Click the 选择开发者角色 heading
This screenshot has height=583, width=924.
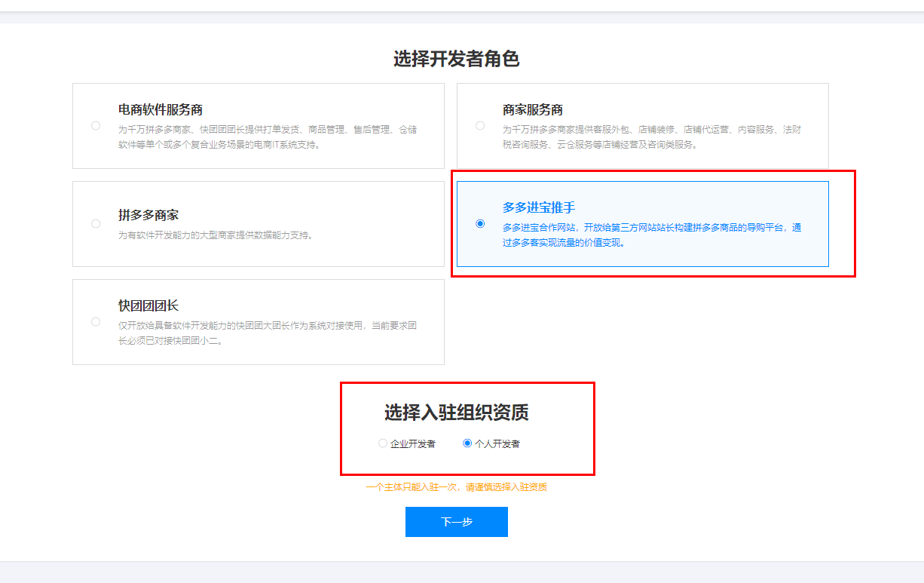[x=457, y=59]
